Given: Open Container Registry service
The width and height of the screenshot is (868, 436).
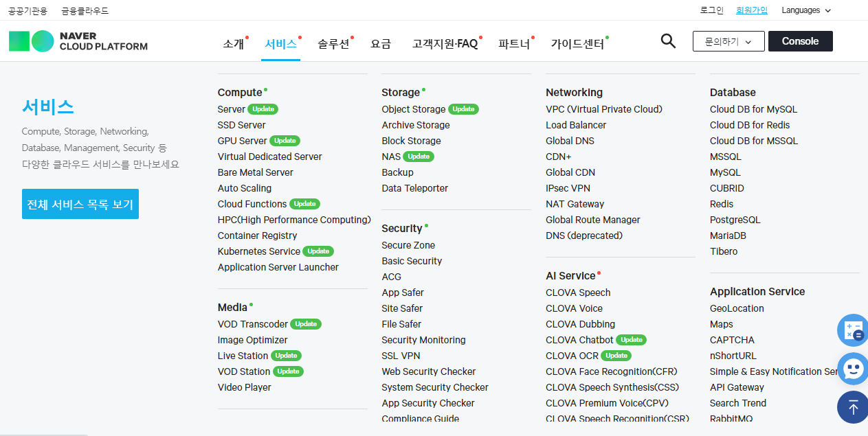Looking at the screenshot, I should click(x=258, y=236).
